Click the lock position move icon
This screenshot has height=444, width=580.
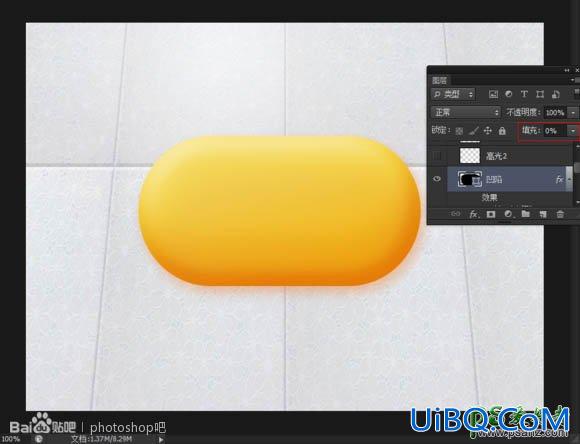(x=488, y=131)
